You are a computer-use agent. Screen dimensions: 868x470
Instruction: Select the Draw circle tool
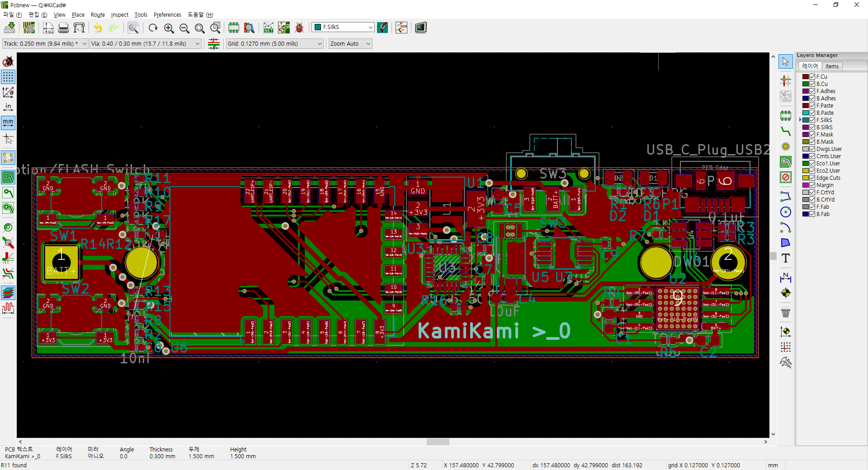(x=786, y=212)
